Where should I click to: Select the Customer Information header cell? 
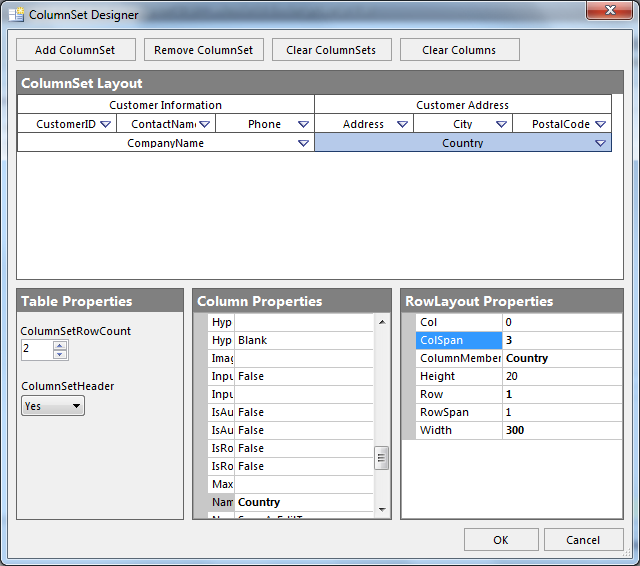166,105
